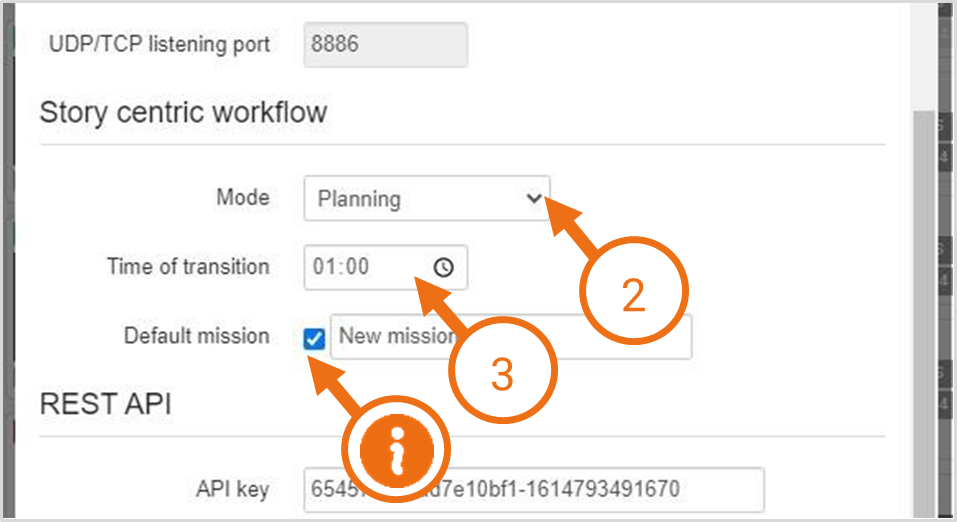Focus the API key input field
Screen dimensions: 957x522
pos(533,489)
